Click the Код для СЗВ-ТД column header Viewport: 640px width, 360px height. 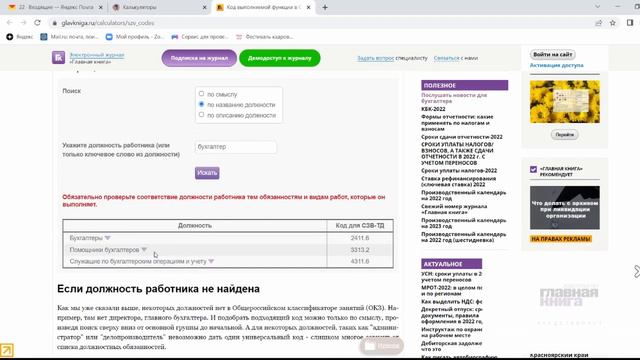pos(360,226)
